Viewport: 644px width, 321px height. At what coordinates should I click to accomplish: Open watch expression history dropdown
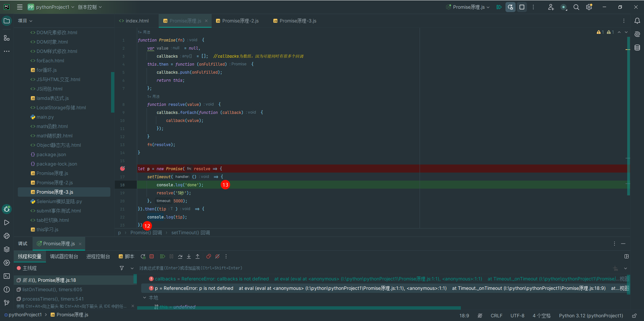pyautogui.click(x=626, y=268)
